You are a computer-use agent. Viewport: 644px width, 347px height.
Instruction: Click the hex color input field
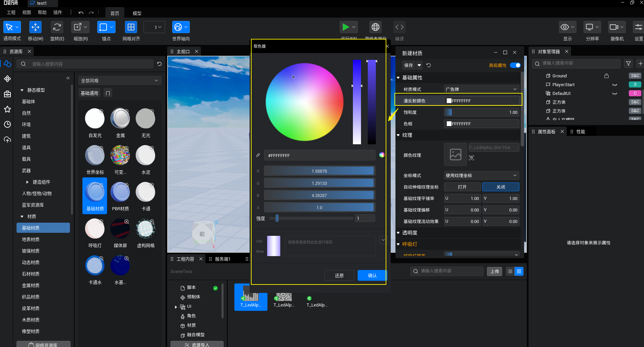coord(319,155)
